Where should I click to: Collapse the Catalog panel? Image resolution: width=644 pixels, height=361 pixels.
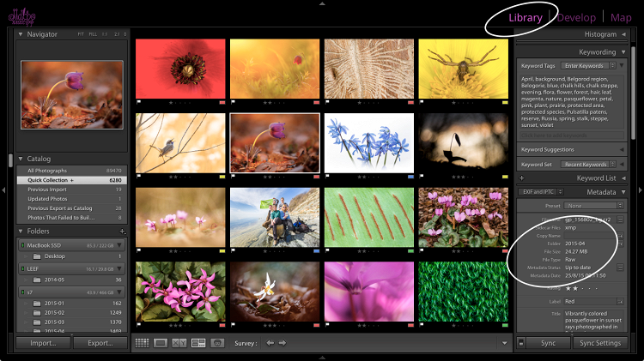tap(20, 159)
